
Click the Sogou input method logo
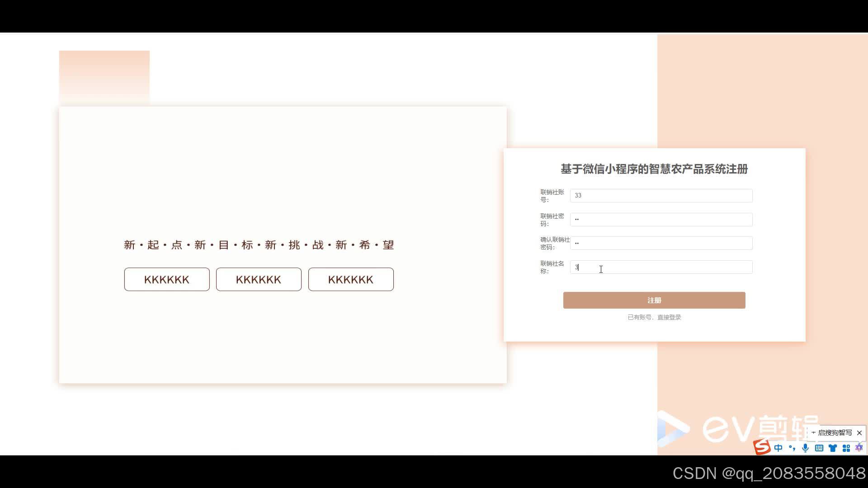[x=762, y=447]
